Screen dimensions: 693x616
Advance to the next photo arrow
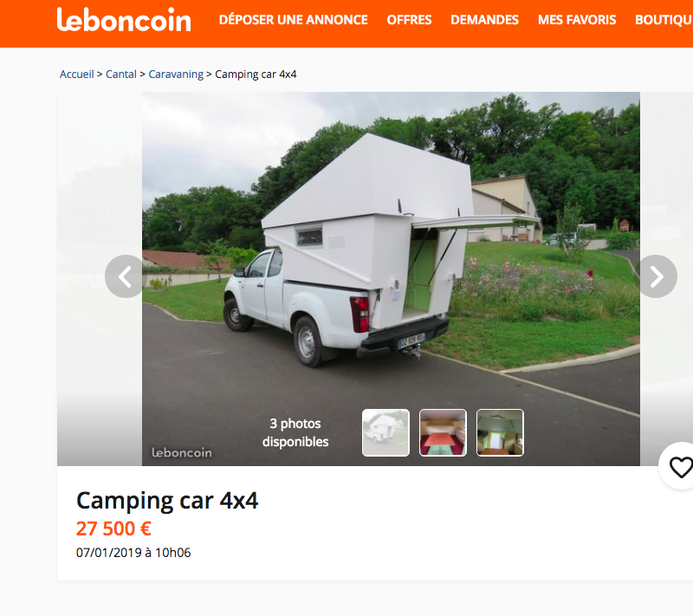657,276
